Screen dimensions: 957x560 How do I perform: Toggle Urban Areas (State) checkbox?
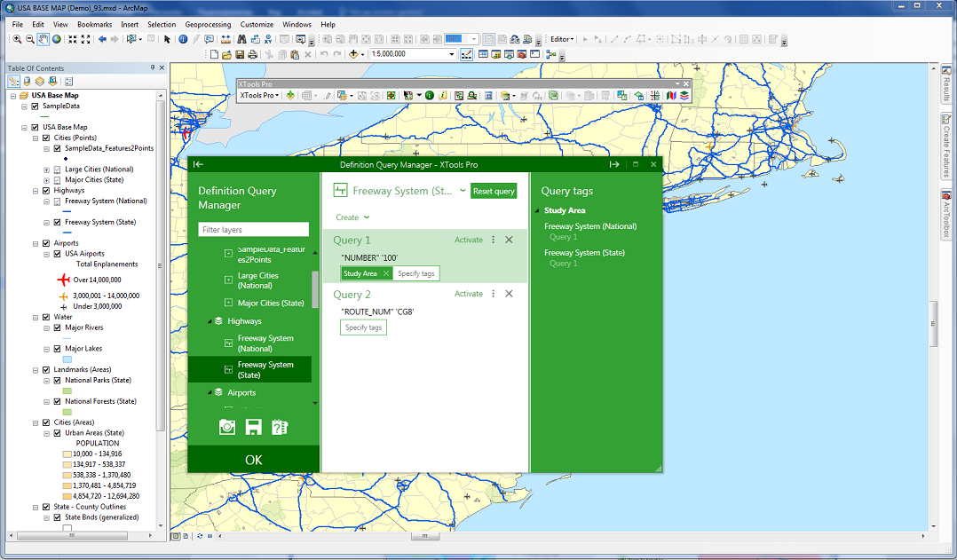[58, 433]
